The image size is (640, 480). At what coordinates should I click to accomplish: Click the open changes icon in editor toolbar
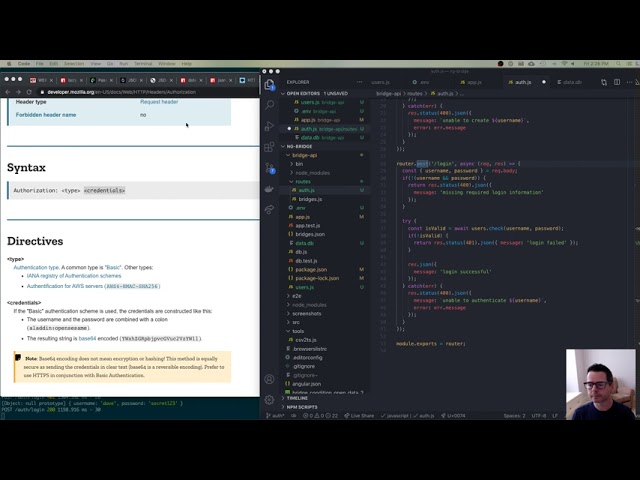604,82
